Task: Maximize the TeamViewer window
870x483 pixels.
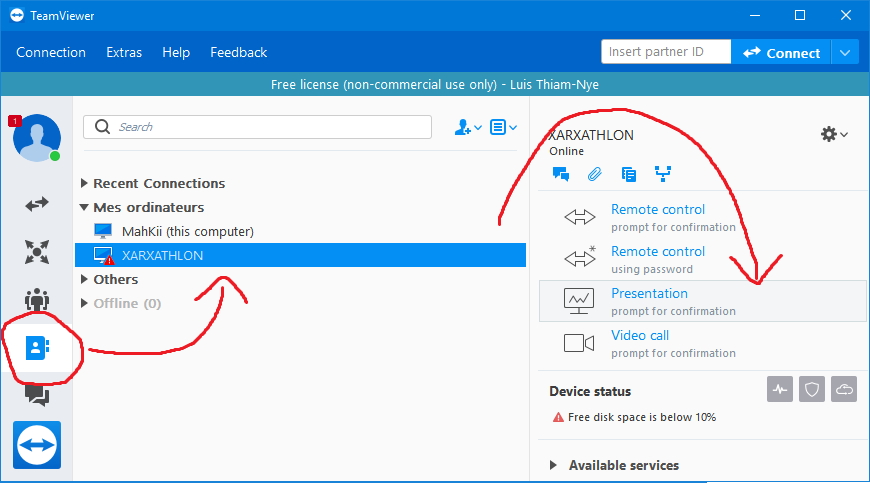Action: pos(800,16)
